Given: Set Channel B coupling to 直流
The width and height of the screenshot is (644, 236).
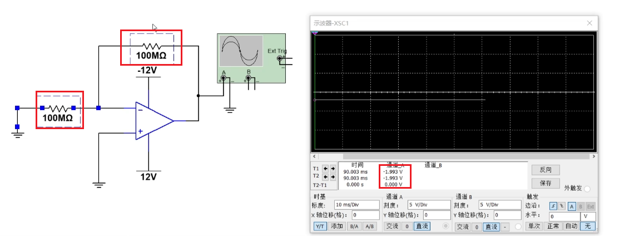Looking at the screenshot, I should tap(491, 227).
